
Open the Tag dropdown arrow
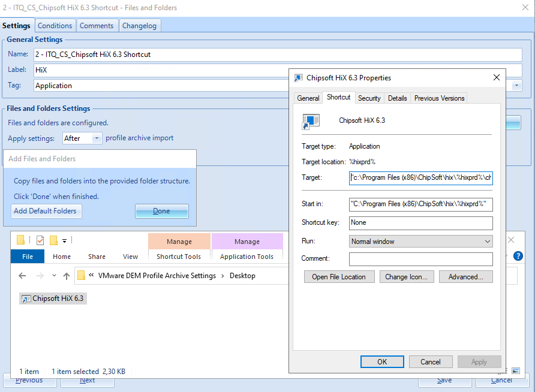[x=517, y=86]
